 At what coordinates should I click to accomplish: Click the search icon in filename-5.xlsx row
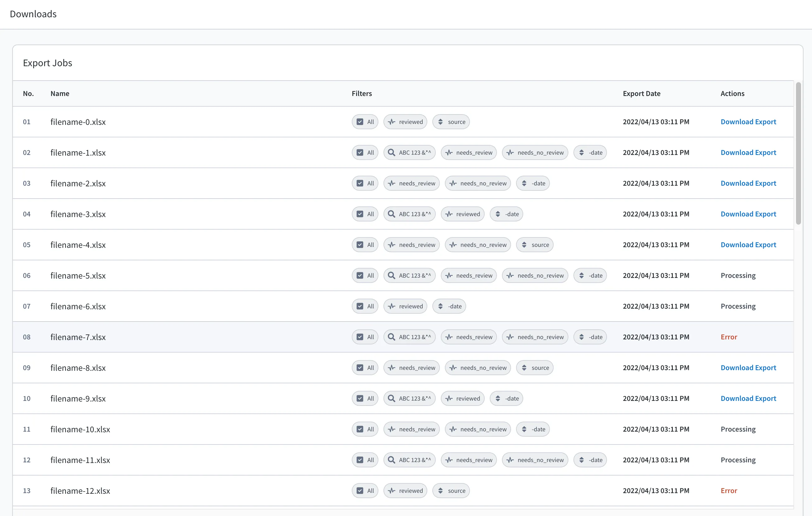click(x=391, y=275)
